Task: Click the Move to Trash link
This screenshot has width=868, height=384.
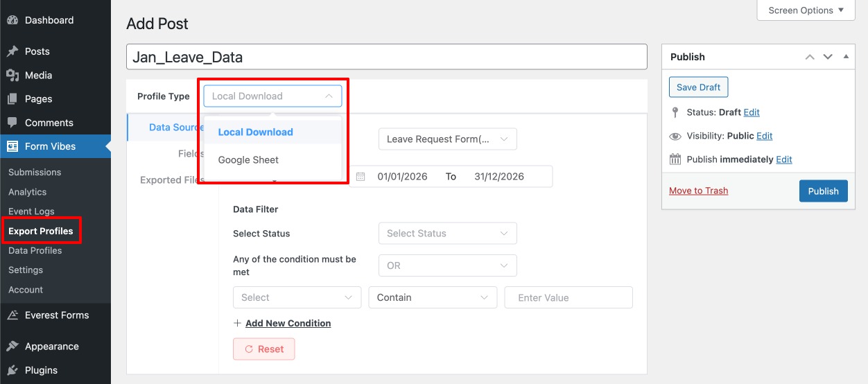Action: click(x=698, y=191)
